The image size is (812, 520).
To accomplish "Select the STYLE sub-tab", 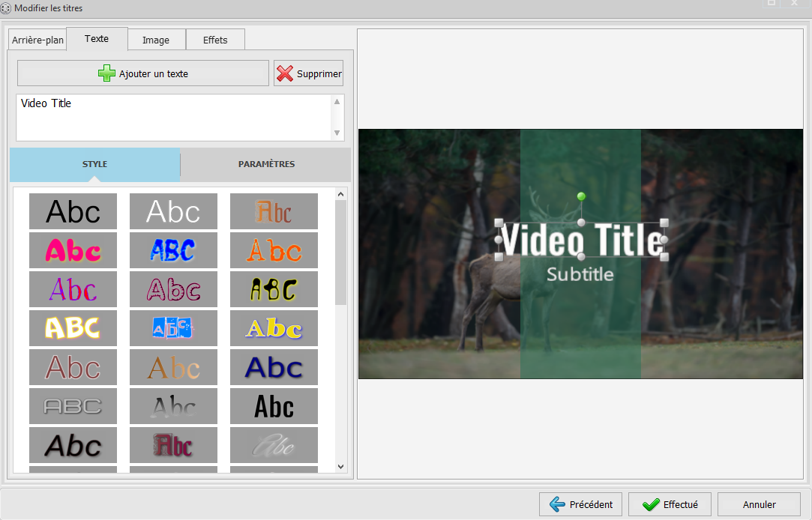I will [x=94, y=164].
